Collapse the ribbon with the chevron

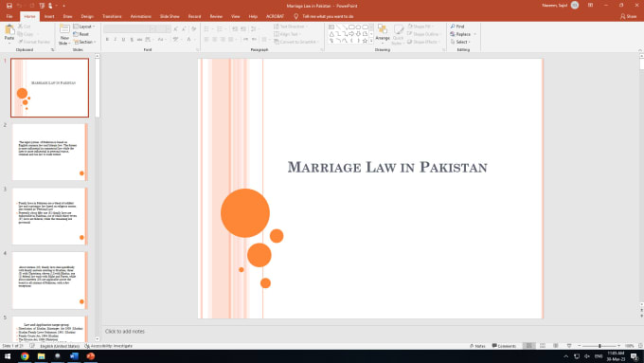pyautogui.click(x=640, y=49)
